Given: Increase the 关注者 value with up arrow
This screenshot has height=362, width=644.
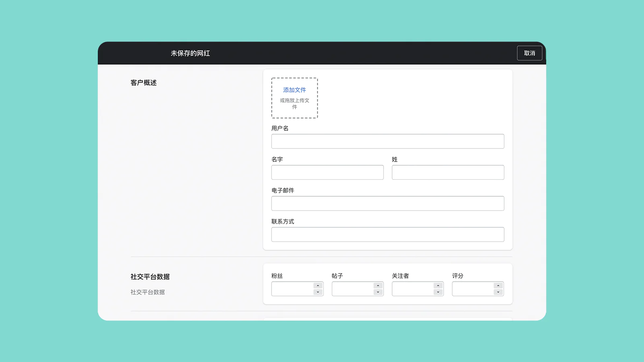Looking at the screenshot, I should click(x=438, y=286).
